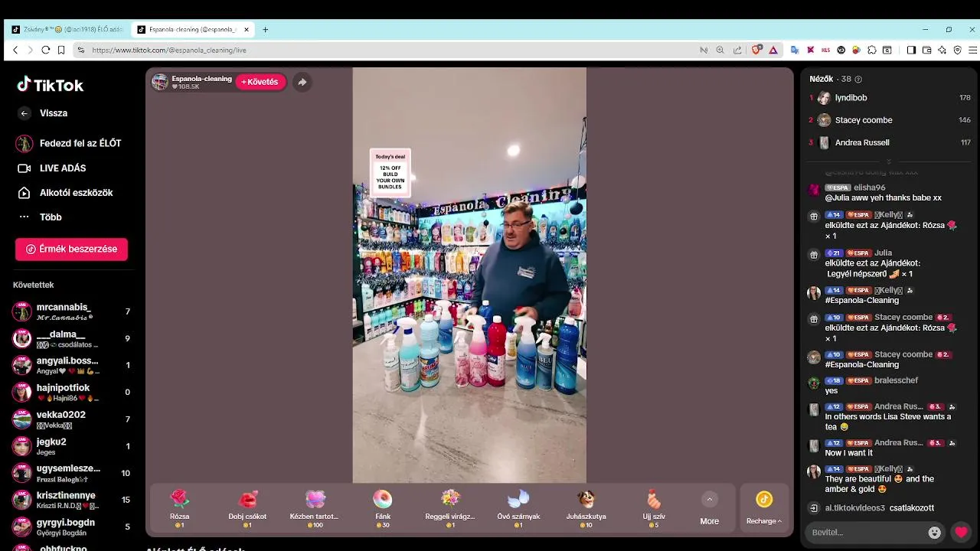Viewport: 980px width, 551px height.
Task: Toggle the browser sidebar panel
Action: [911, 50]
